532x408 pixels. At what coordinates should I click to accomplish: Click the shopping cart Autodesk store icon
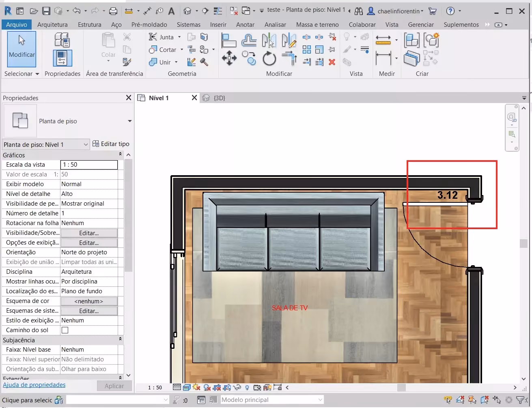coord(433,11)
